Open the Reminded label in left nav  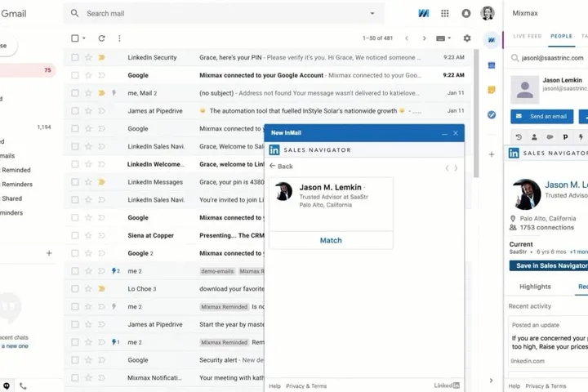[x=16, y=170]
